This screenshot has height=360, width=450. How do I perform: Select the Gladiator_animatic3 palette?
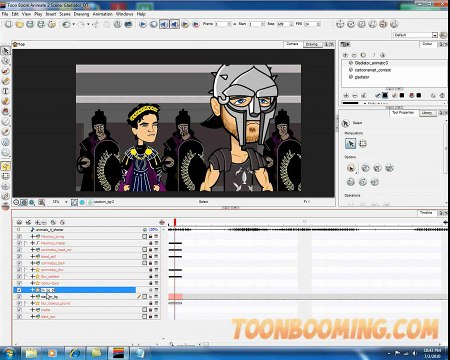click(x=371, y=63)
